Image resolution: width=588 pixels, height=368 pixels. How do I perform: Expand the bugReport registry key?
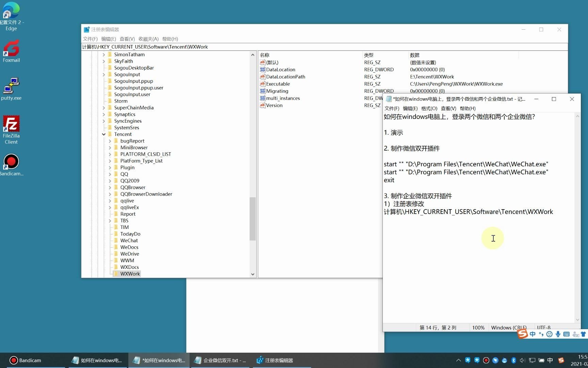(110, 141)
